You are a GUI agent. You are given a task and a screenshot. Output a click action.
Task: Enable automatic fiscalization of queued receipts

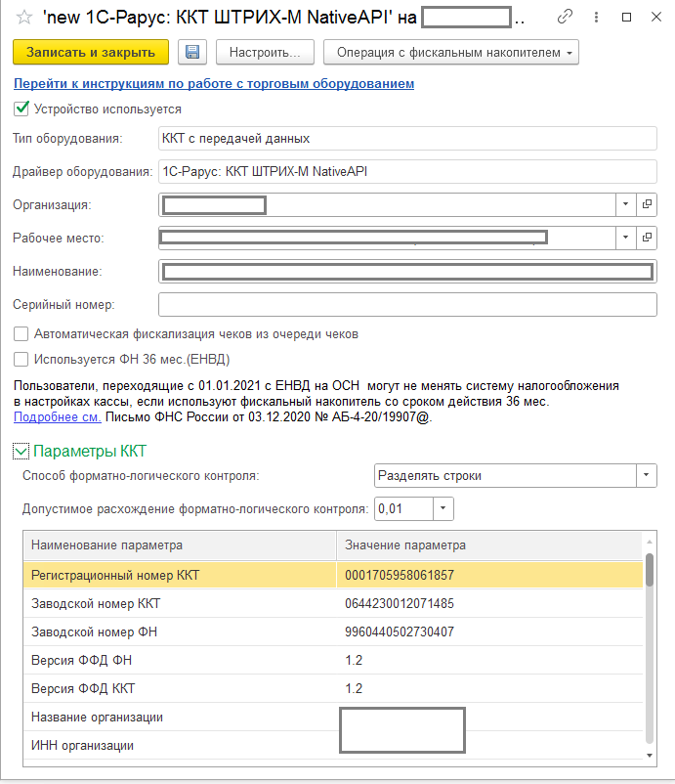pos(21,334)
